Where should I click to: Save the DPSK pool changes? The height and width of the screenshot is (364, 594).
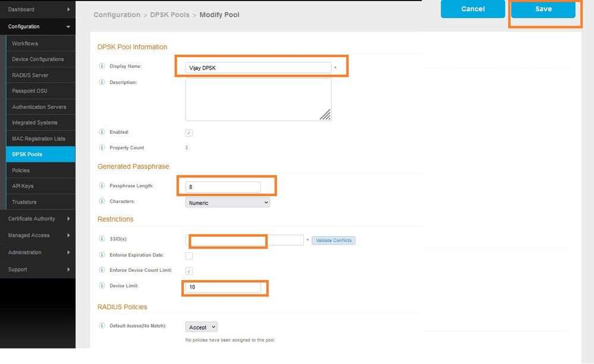tap(543, 10)
